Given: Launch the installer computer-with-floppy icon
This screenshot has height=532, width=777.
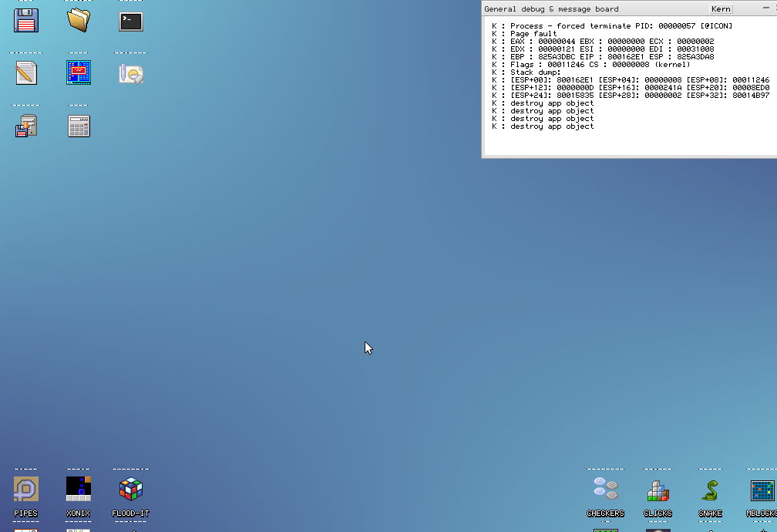Looking at the screenshot, I should (26, 126).
